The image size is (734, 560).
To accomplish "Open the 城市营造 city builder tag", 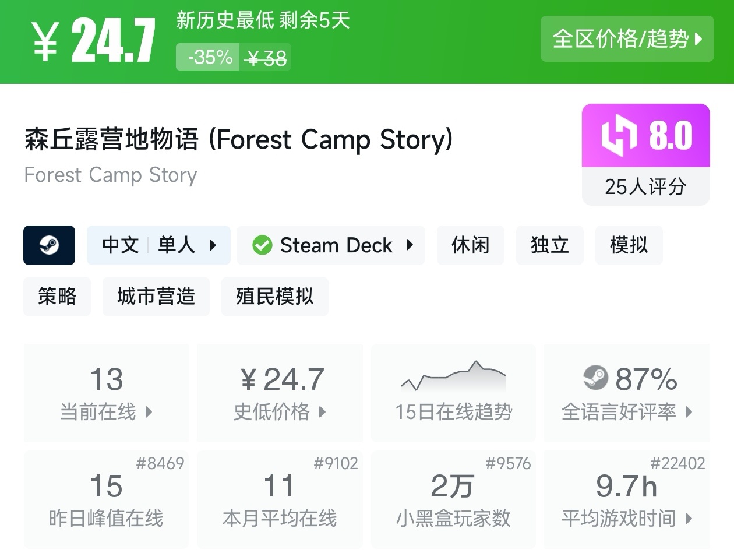I will (156, 297).
